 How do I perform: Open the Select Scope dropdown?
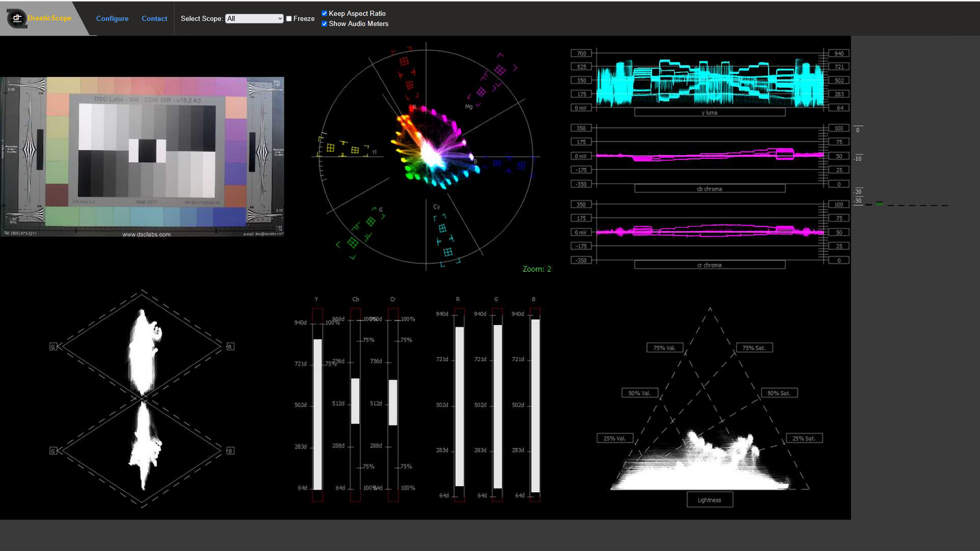254,18
